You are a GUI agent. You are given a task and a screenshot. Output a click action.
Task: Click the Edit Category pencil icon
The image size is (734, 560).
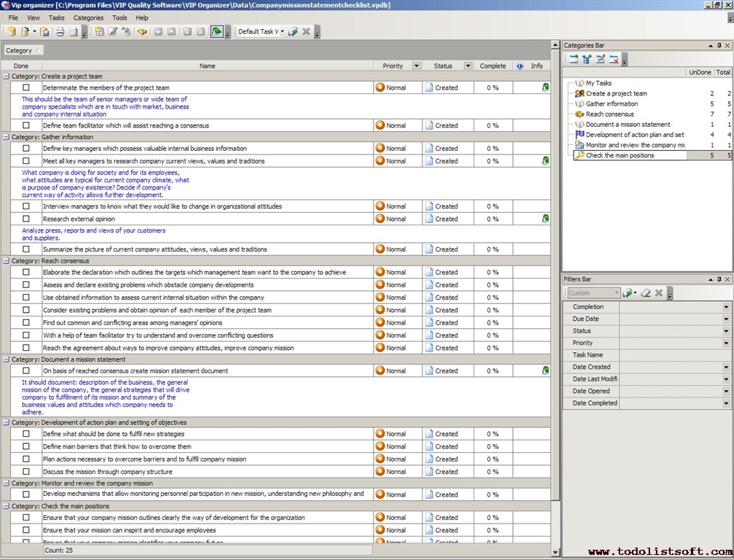pos(600,59)
